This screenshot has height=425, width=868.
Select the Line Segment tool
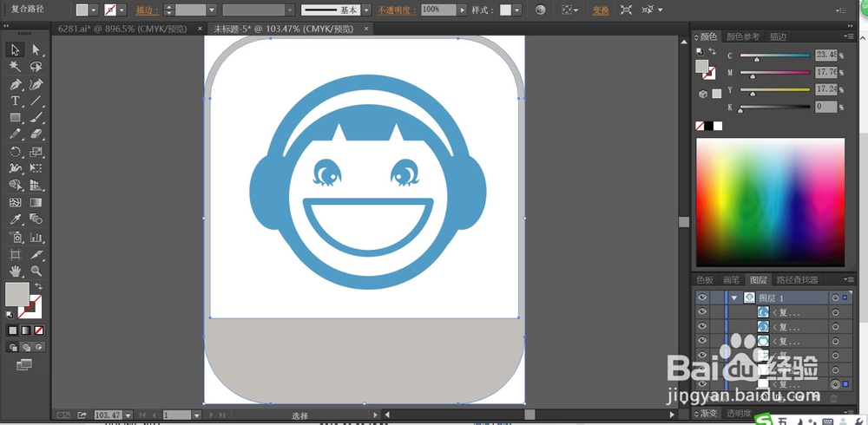click(36, 101)
